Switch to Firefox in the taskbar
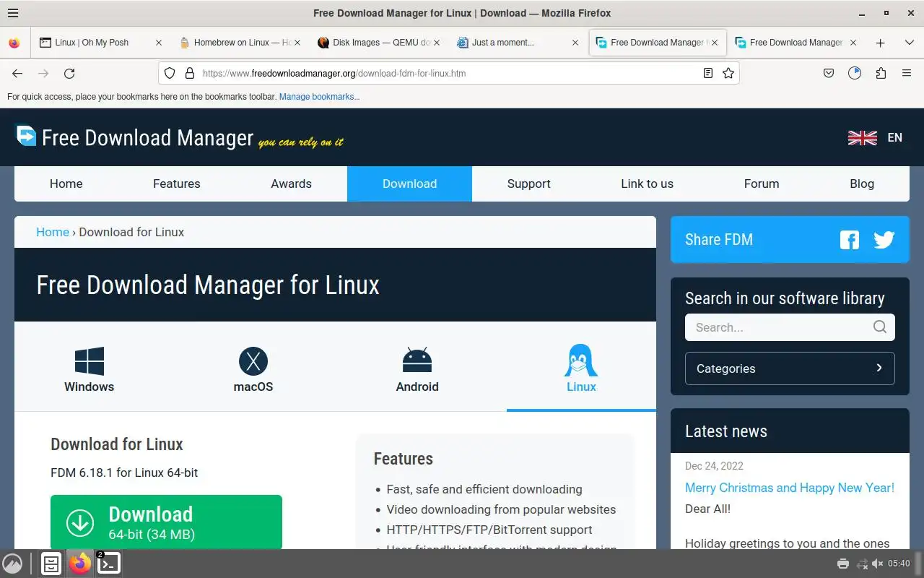Viewport: 924px width, 578px height. [x=80, y=564]
